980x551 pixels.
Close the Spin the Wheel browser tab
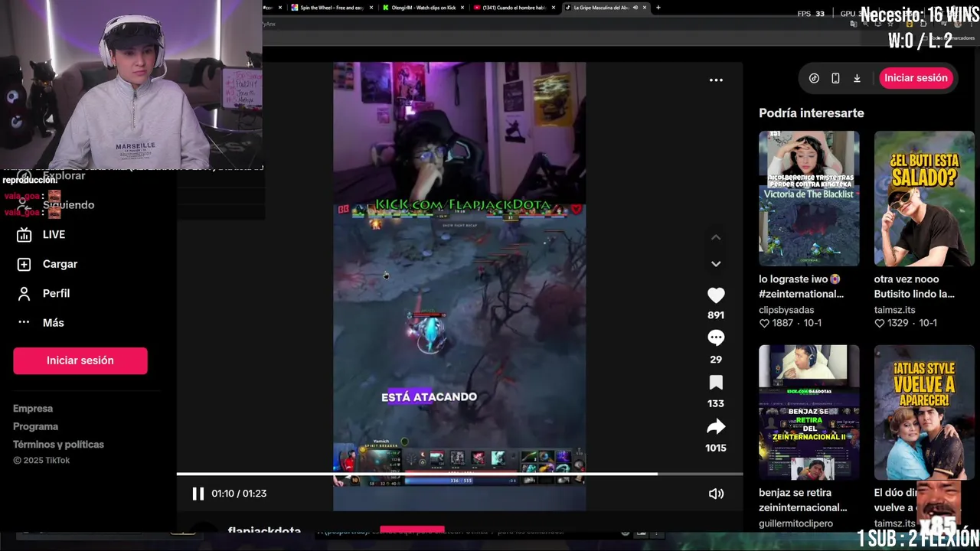(x=371, y=8)
